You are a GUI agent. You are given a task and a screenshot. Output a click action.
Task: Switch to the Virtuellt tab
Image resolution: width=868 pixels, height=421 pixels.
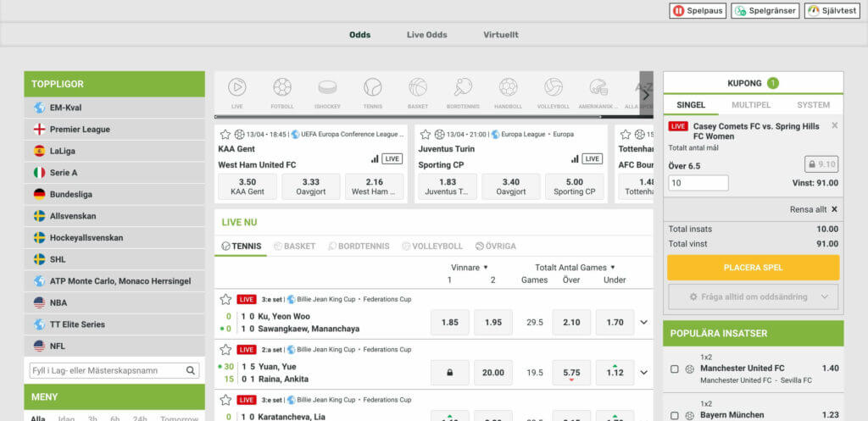coord(501,35)
